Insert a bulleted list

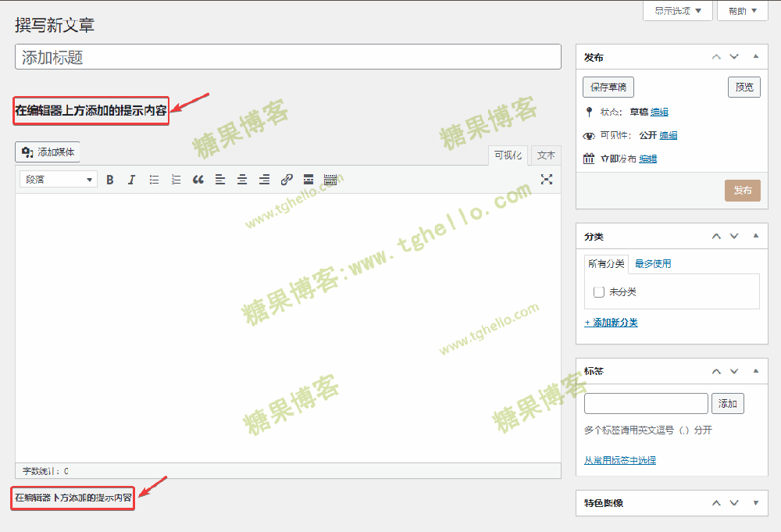click(154, 180)
